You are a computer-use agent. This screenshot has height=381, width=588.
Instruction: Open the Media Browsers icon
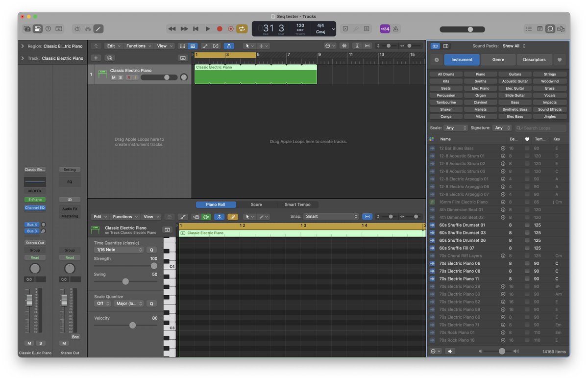(x=561, y=29)
